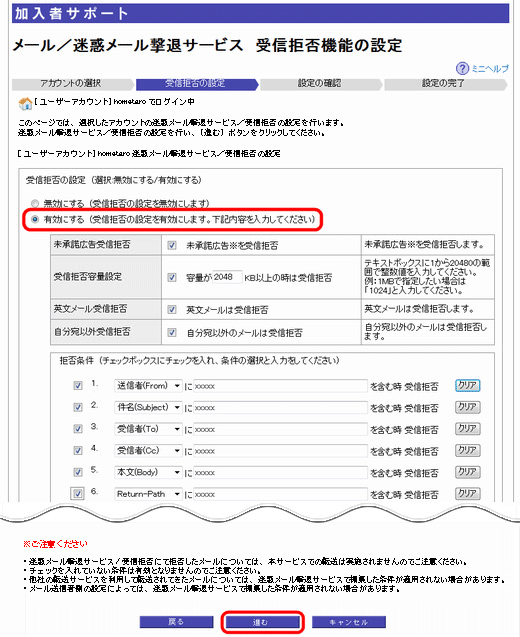This screenshot has height=637, width=520.
Task: Toggle the capacity limit (容量) checkbox
Action: click(x=172, y=277)
